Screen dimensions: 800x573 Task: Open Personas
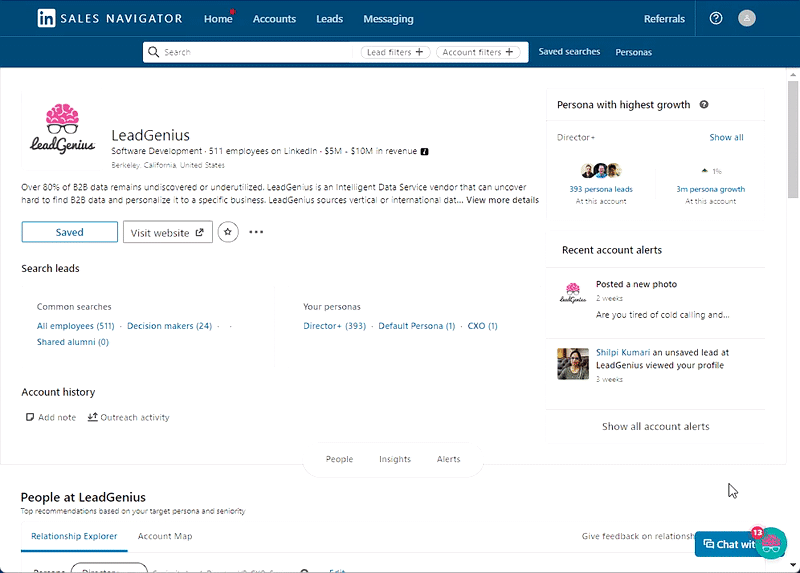point(633,52)
